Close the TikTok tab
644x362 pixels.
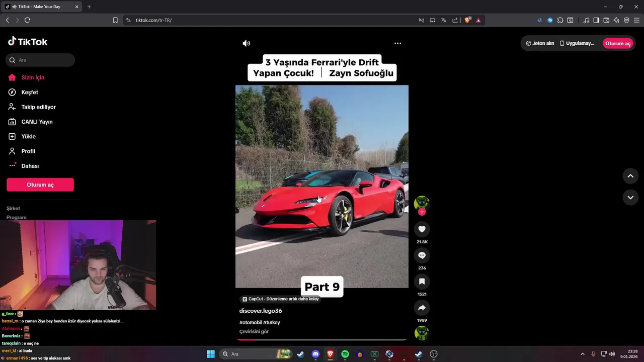pos(76,7)
